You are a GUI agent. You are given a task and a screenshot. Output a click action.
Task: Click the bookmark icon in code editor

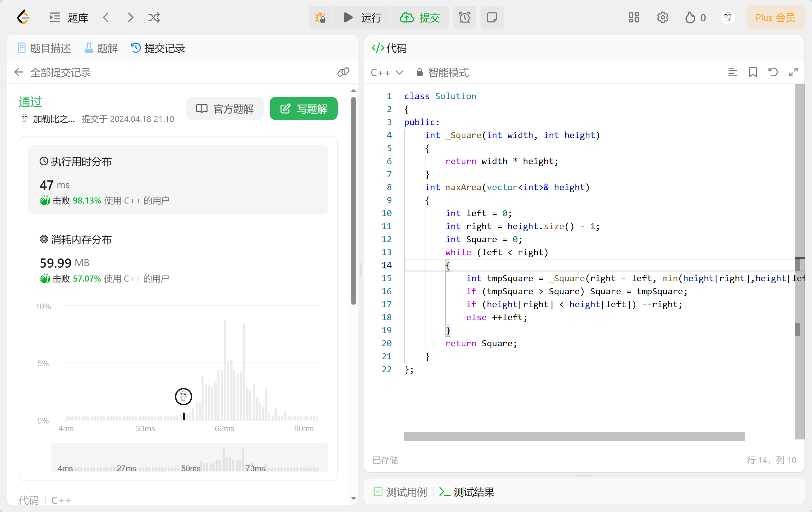coord(753,72)
